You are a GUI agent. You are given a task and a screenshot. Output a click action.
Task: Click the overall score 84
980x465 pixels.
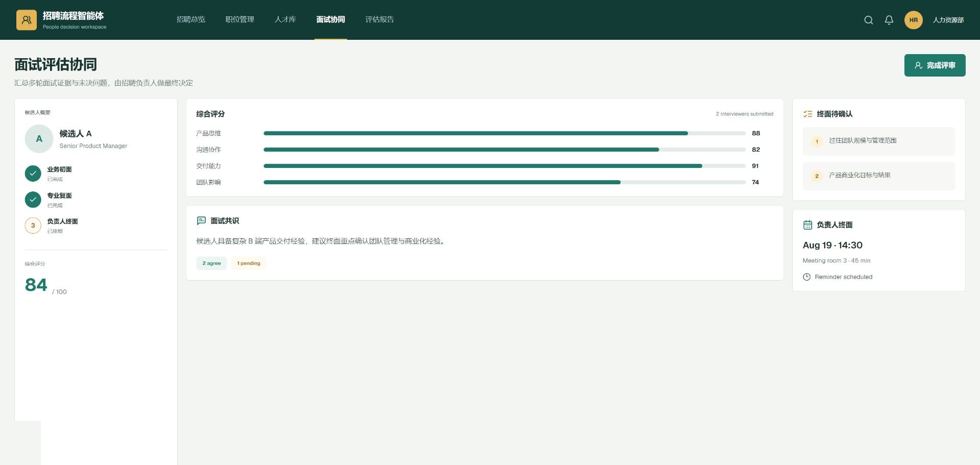tap(36, 285)
